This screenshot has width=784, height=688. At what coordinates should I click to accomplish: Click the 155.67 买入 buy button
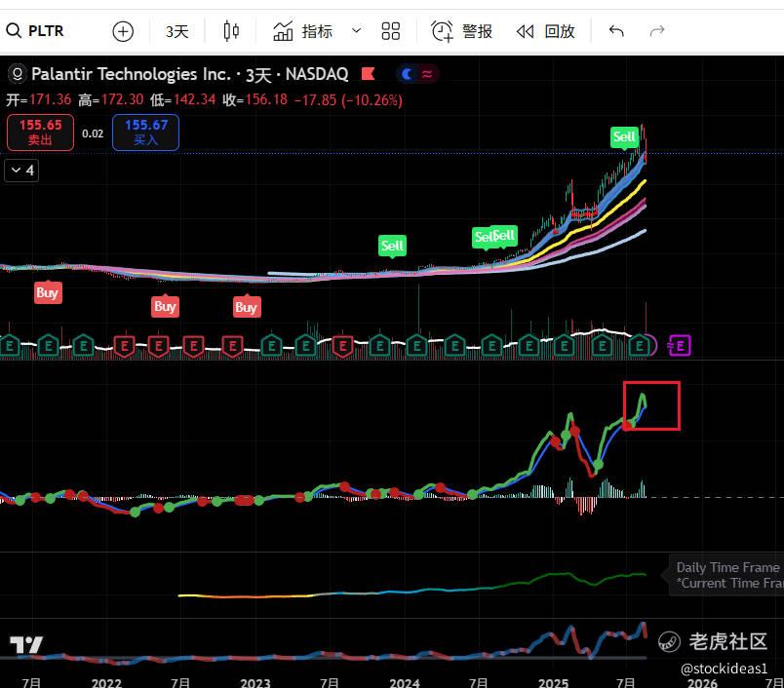(145, 133)
